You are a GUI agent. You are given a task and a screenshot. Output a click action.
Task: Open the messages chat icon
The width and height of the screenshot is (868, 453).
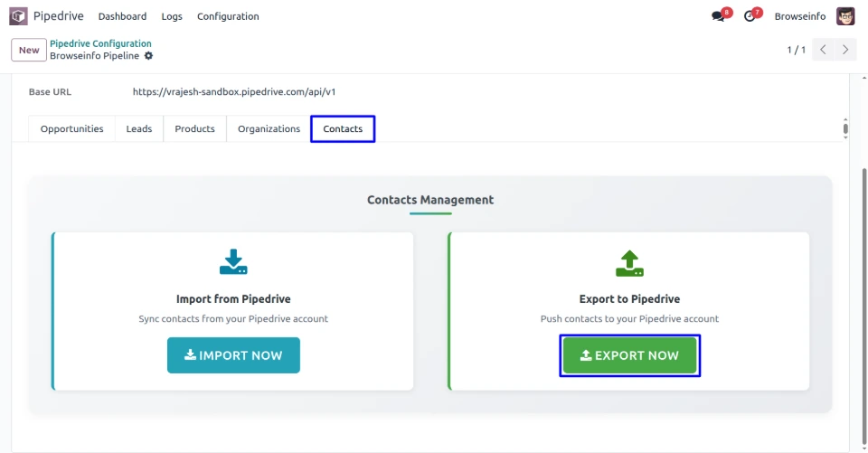point(718,16)
